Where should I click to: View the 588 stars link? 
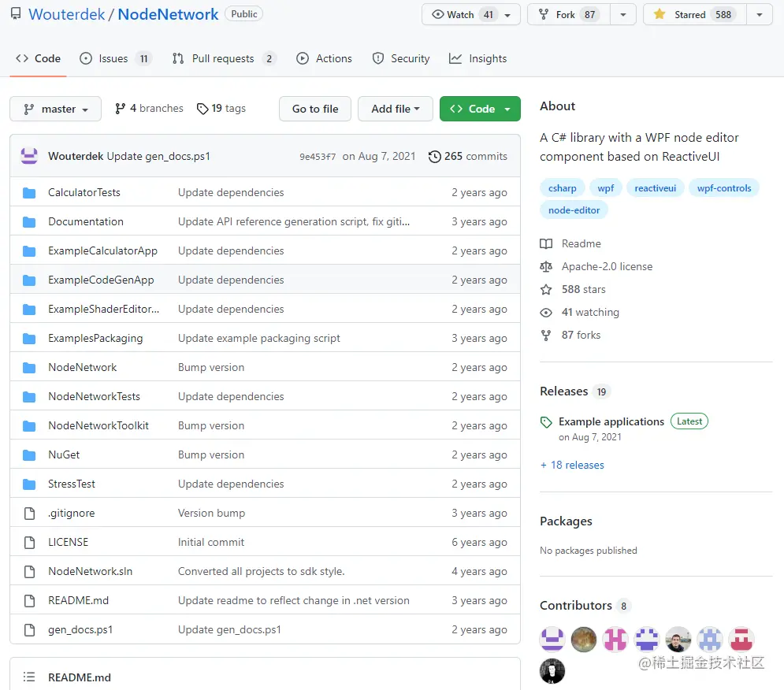coord(573,290)
